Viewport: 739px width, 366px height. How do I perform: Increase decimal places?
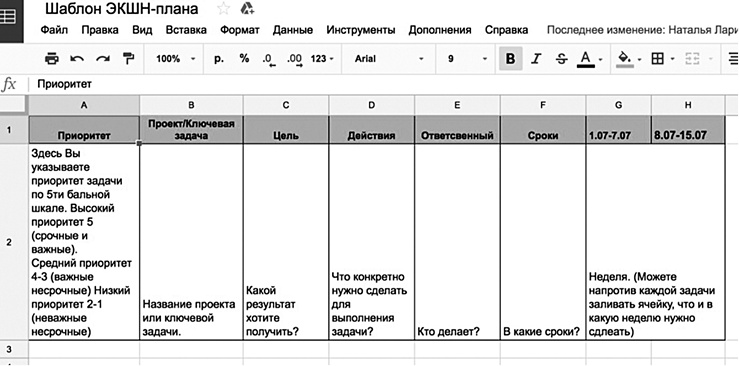294,59
